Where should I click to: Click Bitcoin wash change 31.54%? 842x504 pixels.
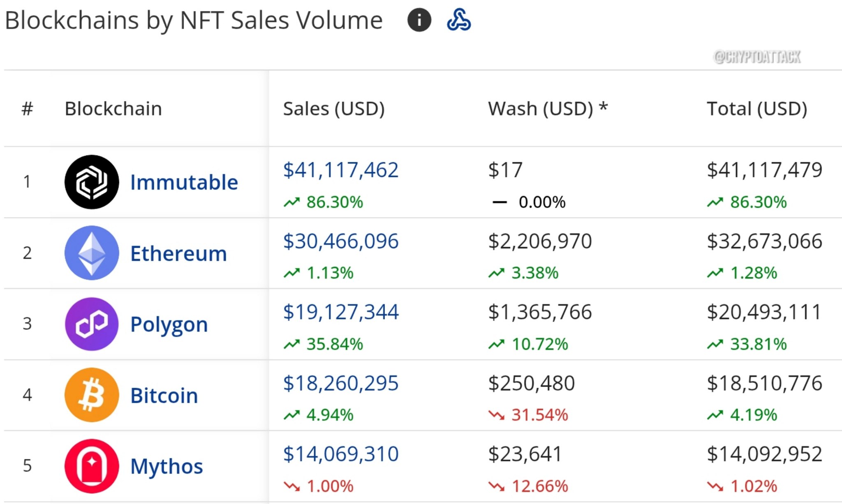click(528, 415)
